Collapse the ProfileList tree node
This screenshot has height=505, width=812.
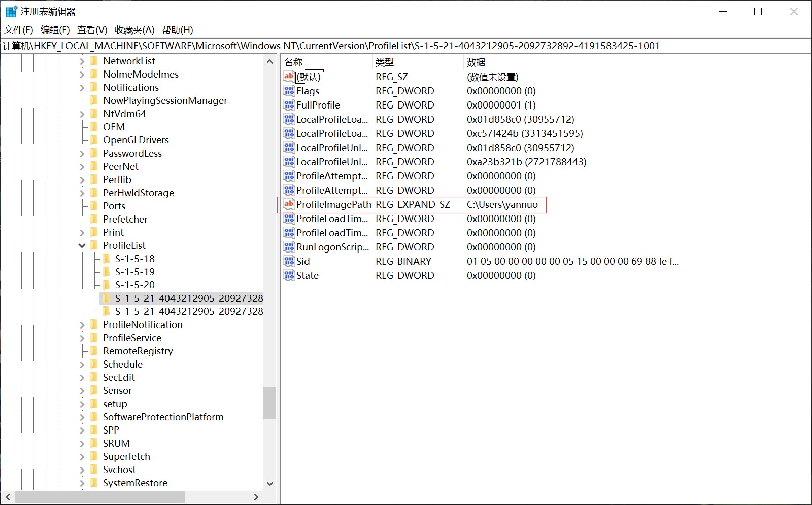tap(82, 245)
